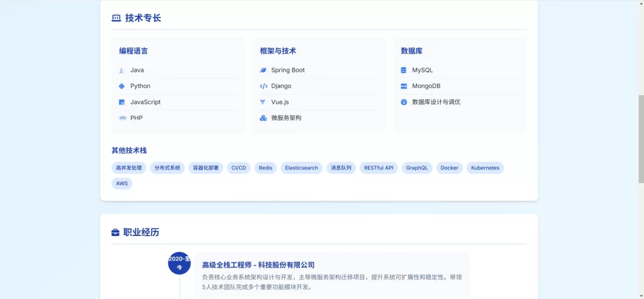Select the 分布式系统 tag

tap(167, 168)
